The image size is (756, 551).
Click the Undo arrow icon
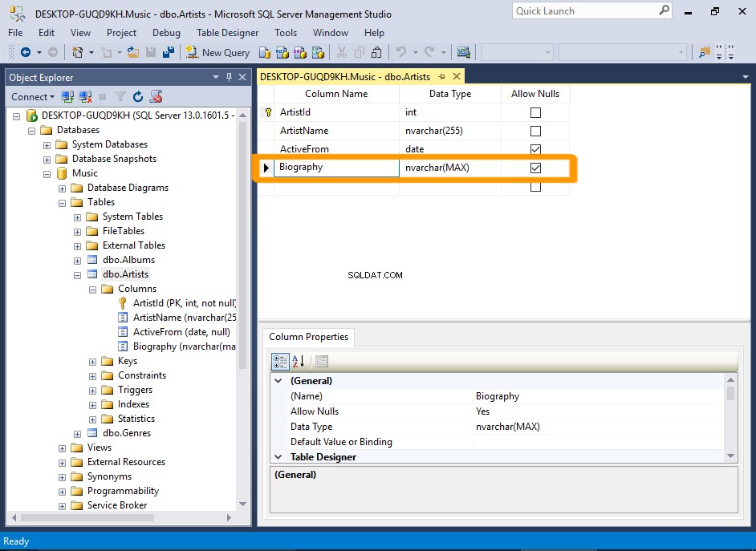coord(400,52)
